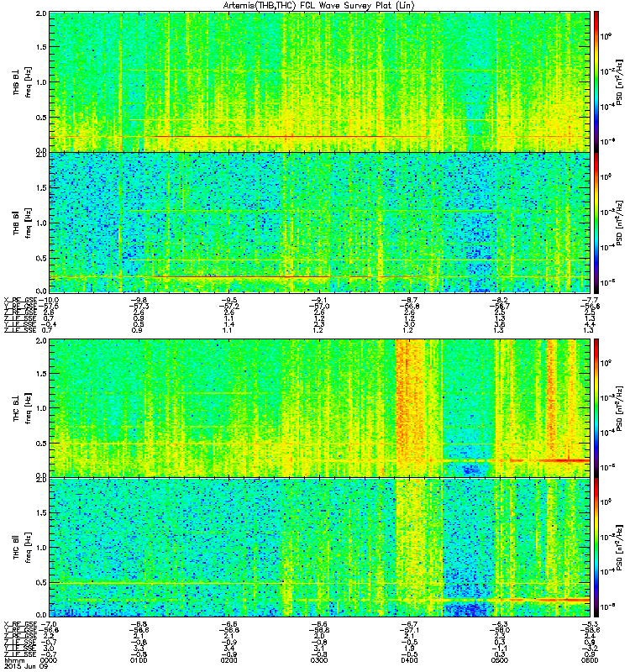
Task: Click the '0300' time label on the bottom axis
Action: [x=319, y=660]
